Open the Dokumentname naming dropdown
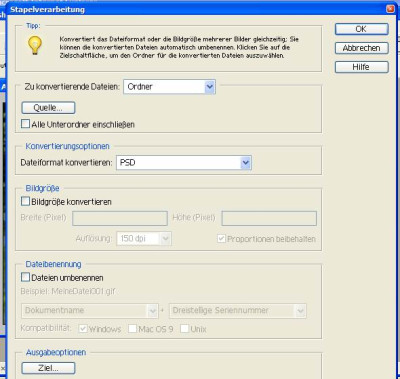This screenshot has width=400, height=379. pyautogui.click(x=89, y=311)
